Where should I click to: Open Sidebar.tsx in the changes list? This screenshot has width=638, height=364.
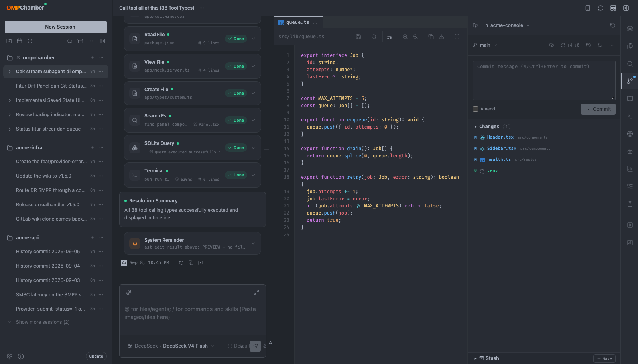(502, 148)
